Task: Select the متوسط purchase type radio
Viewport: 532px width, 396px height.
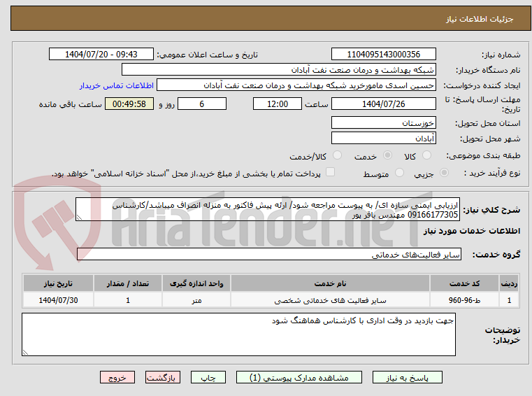Action: tap(399, 173)
